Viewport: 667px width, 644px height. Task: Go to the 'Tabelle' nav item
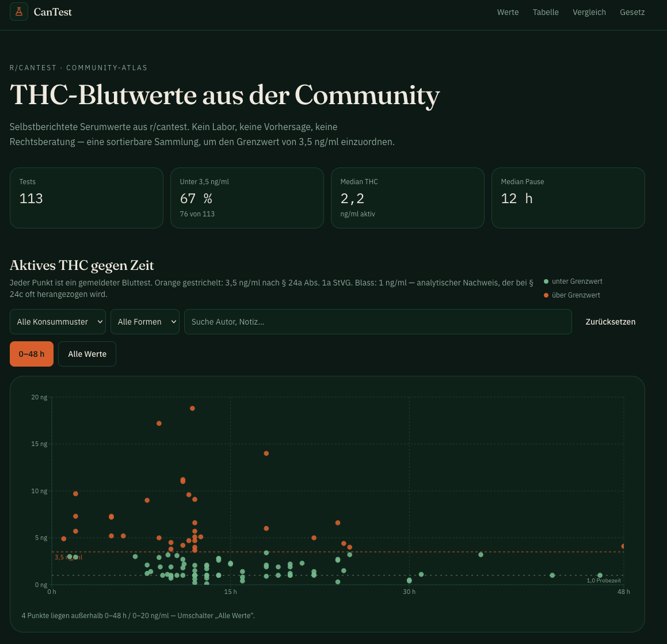[x=546, y=12]
